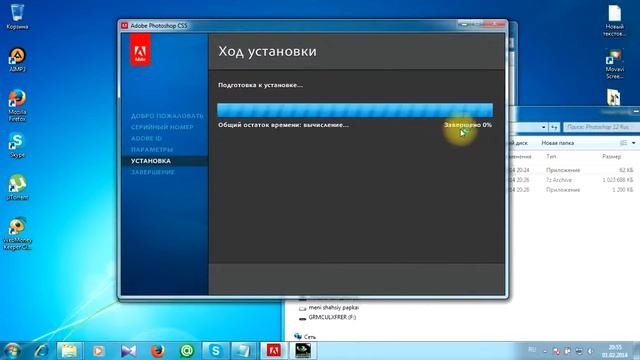Click the Show desktop button by the clock
Viewport: 640px width, 360px height.
pos(637,351)
